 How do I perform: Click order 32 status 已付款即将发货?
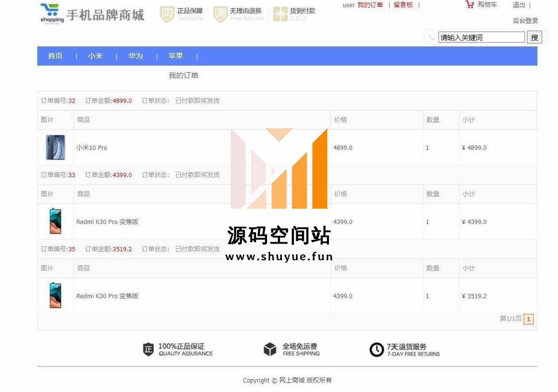197,101
